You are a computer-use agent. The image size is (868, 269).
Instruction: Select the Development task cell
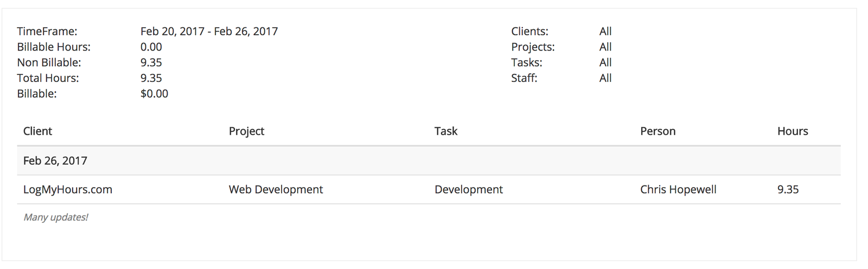[x=469, y=189]
